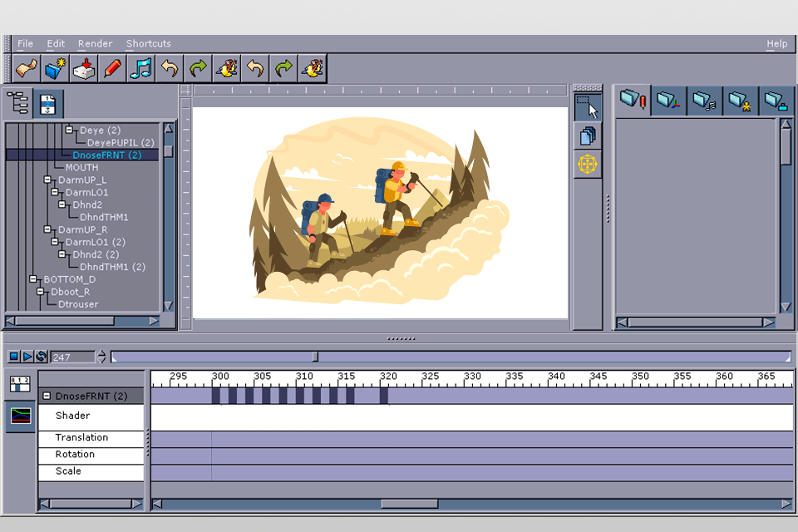Click the right panel scroll up arrow

(x=786, y=124)
